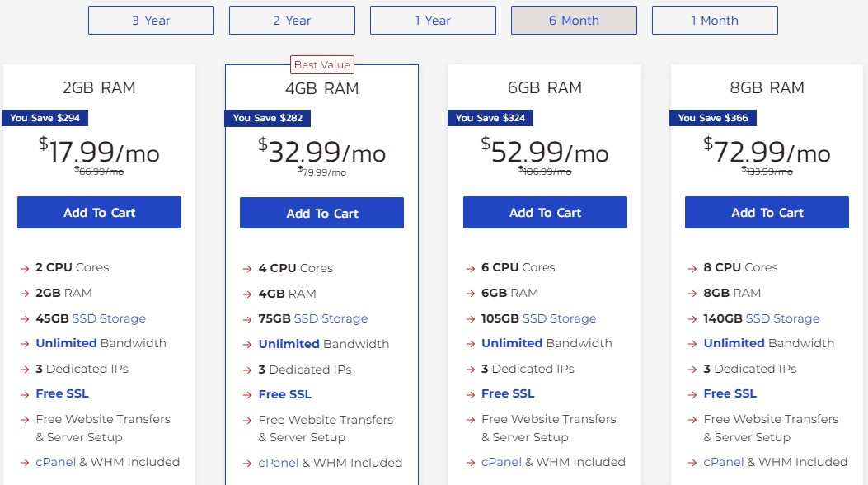Screen dimensions: 868x485
Task: Click the Best Value badge
Action: (321, 64)
